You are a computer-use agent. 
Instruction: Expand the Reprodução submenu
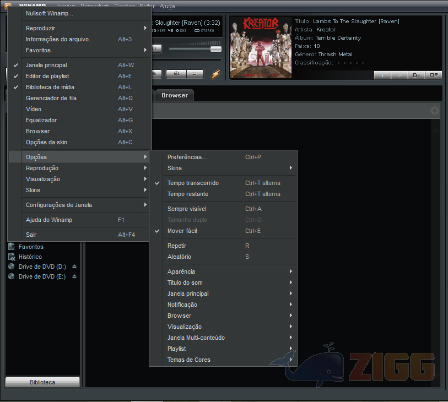(79, 168)
